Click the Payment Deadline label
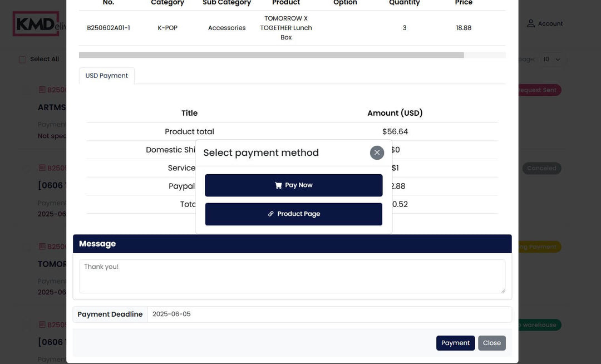 click(x=110, y=314)
